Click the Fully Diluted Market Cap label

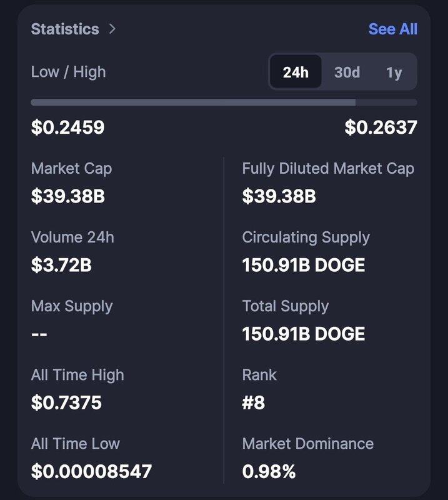[328, 169]
